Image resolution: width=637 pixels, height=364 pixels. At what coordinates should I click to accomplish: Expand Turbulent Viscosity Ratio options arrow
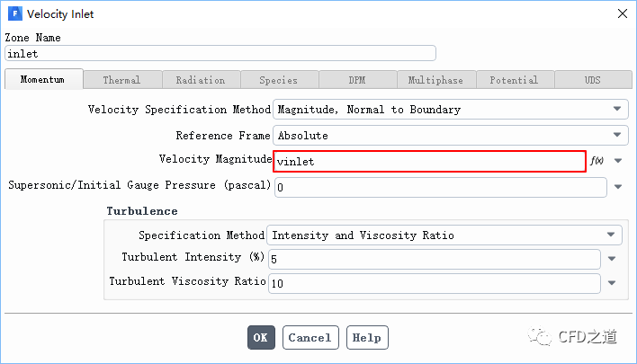[612, 283]
